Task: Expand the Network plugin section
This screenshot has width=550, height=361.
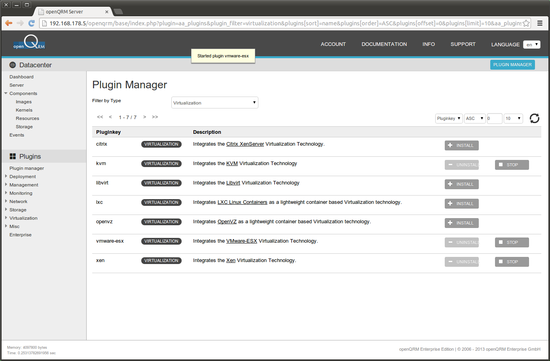Action: (x=6, y=201)
